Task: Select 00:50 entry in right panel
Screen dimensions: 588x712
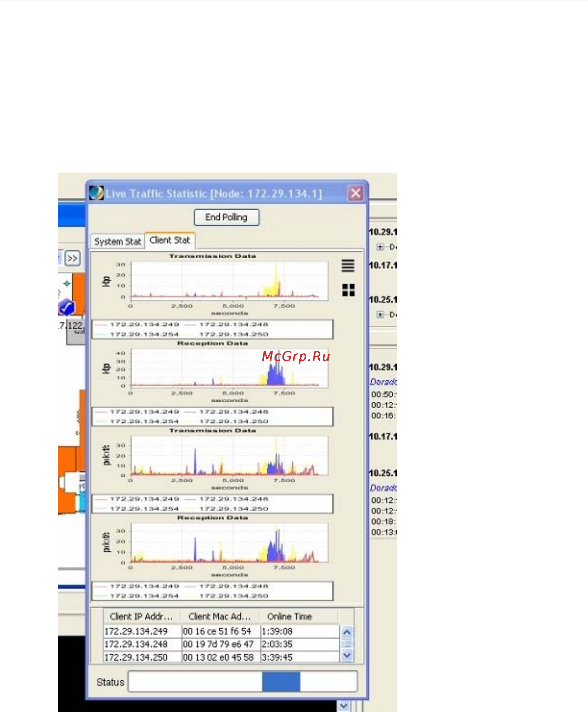Action: click(x=384, y=394)
